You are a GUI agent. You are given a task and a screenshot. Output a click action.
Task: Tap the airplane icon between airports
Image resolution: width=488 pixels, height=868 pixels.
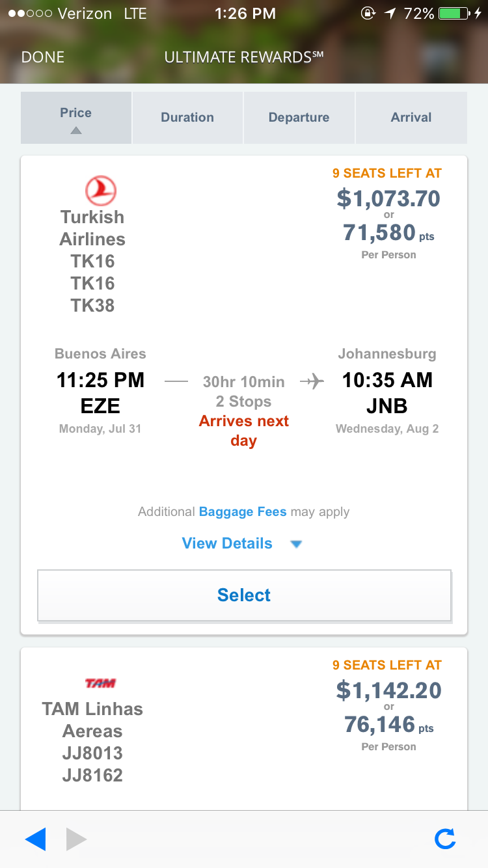click(312, 381)
